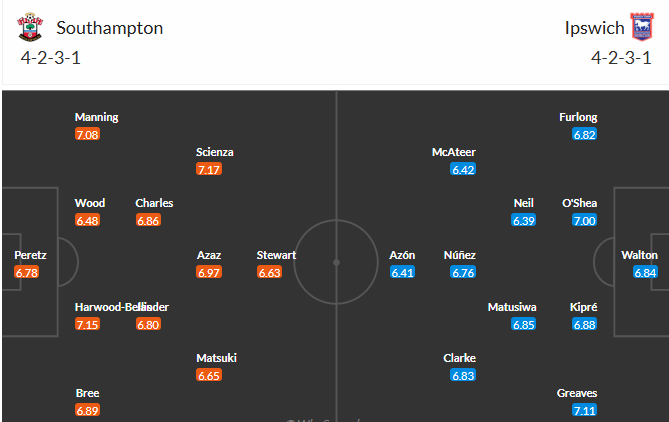Open the Southampton team name link
Screen dimensions: 669x422
point(110,28)
